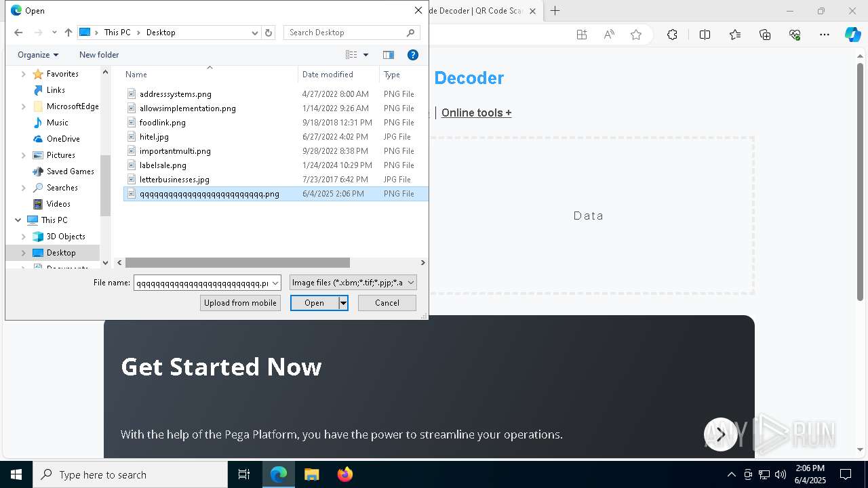The height and width of the screenshot is (488, 868).
Task: Cancel the Open dialog
Action: (x=387, y=303)
